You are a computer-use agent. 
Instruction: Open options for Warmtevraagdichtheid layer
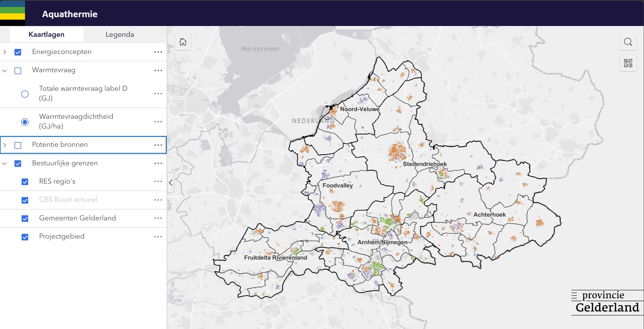point(158,121)
